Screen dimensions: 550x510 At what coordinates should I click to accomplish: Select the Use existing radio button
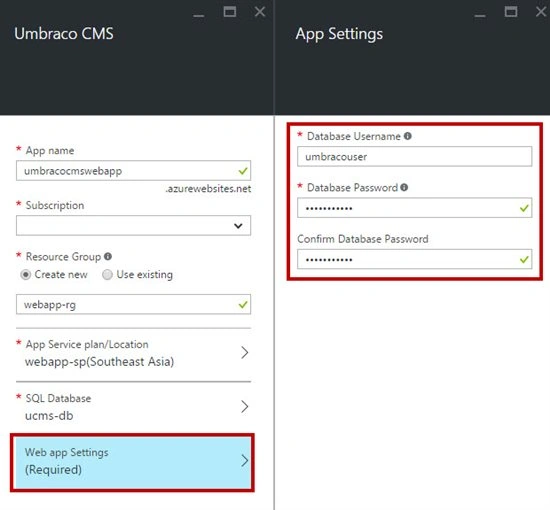pyautogui.click(x=107, y=275)
